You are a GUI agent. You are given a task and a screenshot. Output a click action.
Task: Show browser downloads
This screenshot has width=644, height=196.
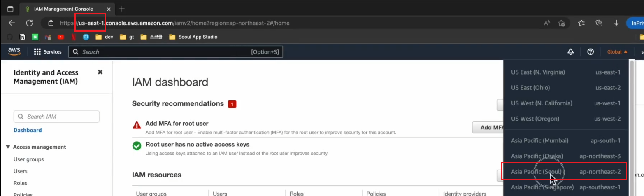(x=616, y=23)
